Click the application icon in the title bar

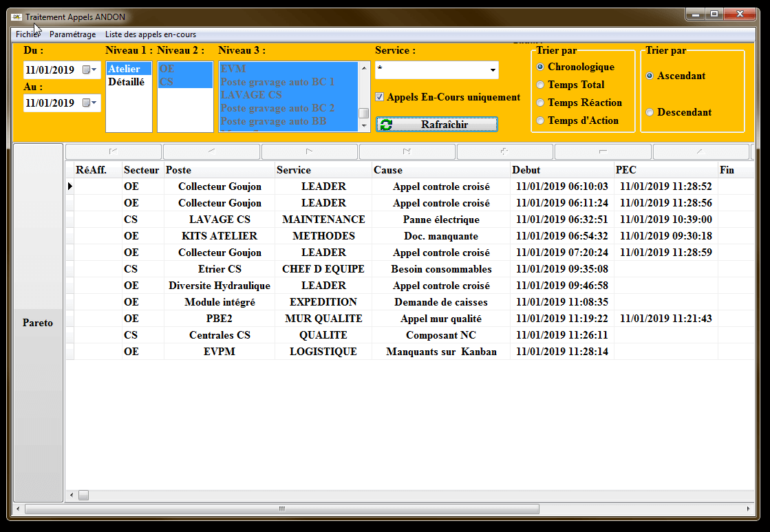pyautogui.click(x=17, y=17)
